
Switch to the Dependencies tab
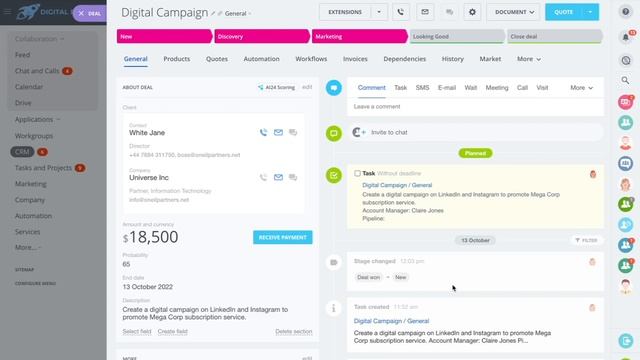point(404,59)
